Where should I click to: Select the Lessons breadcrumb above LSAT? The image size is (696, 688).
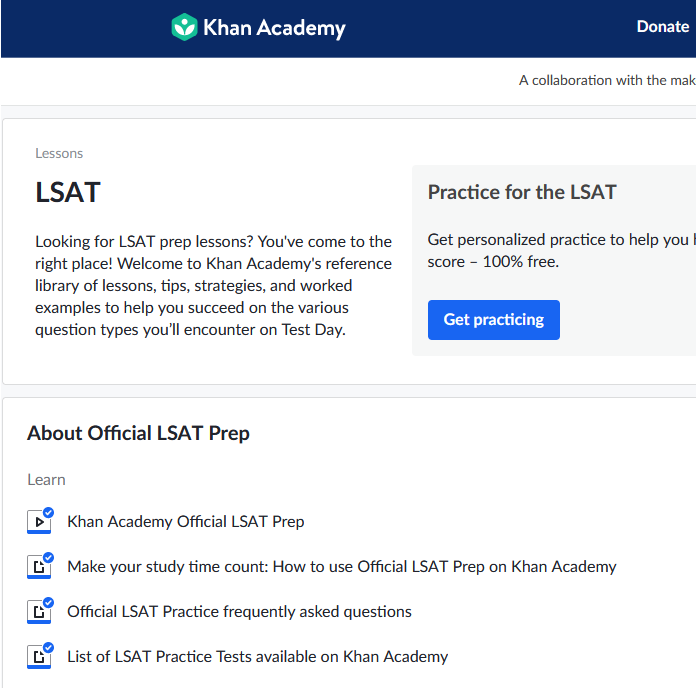pyautogui.click(x=59, y=154)
